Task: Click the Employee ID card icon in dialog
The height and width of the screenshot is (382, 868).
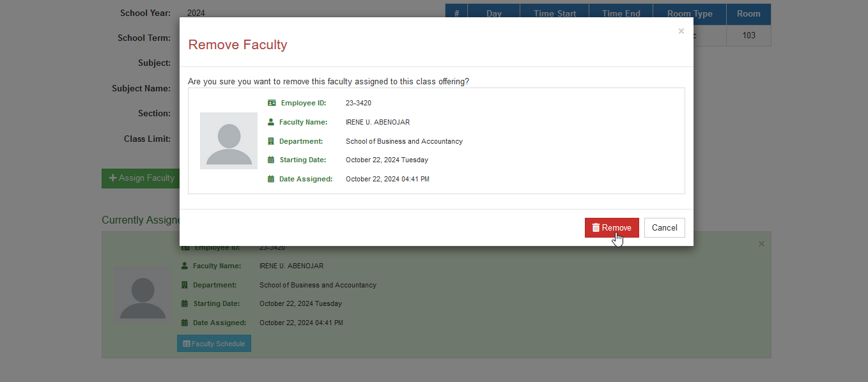Action: [x=272, y=103]
